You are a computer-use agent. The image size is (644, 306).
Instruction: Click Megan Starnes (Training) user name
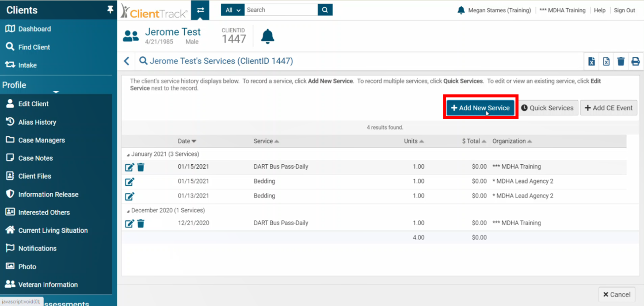click(x=499, y=10)
